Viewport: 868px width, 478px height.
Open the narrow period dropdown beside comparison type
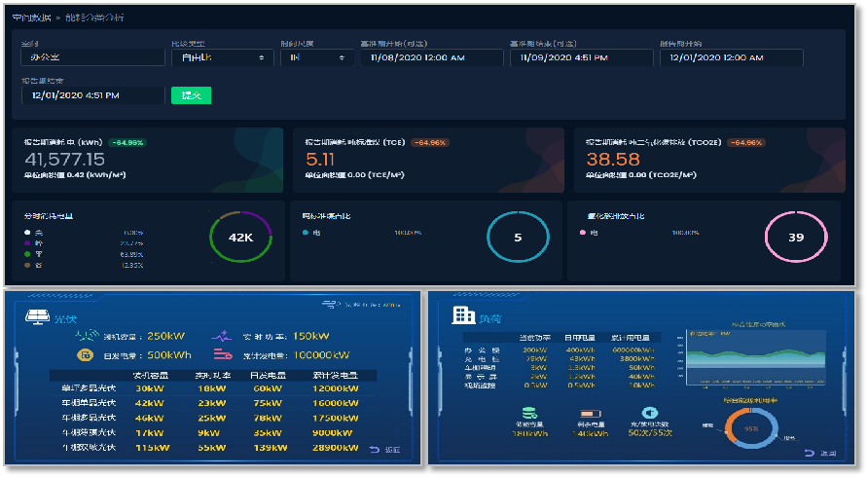click(x=316, y=57)
